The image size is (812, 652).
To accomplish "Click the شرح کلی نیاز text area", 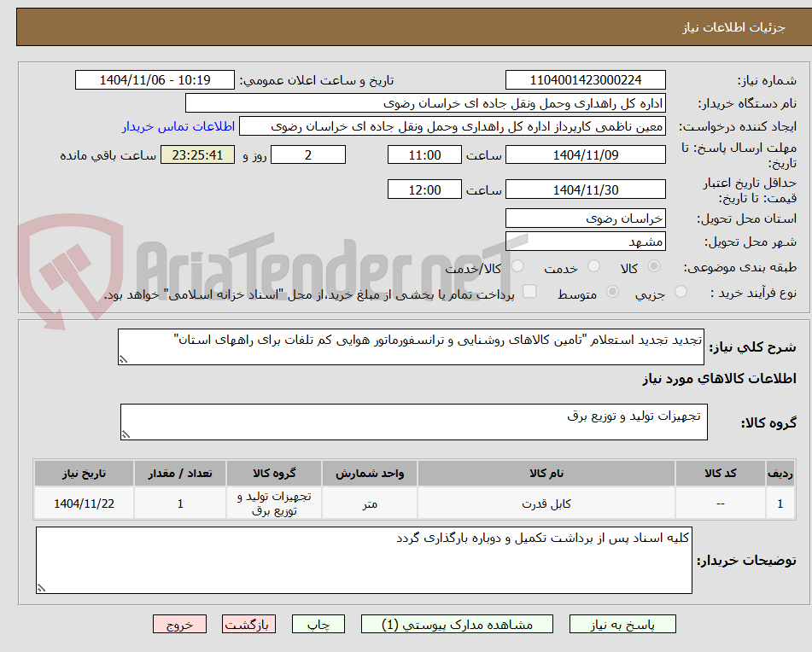I will point(412,346).
